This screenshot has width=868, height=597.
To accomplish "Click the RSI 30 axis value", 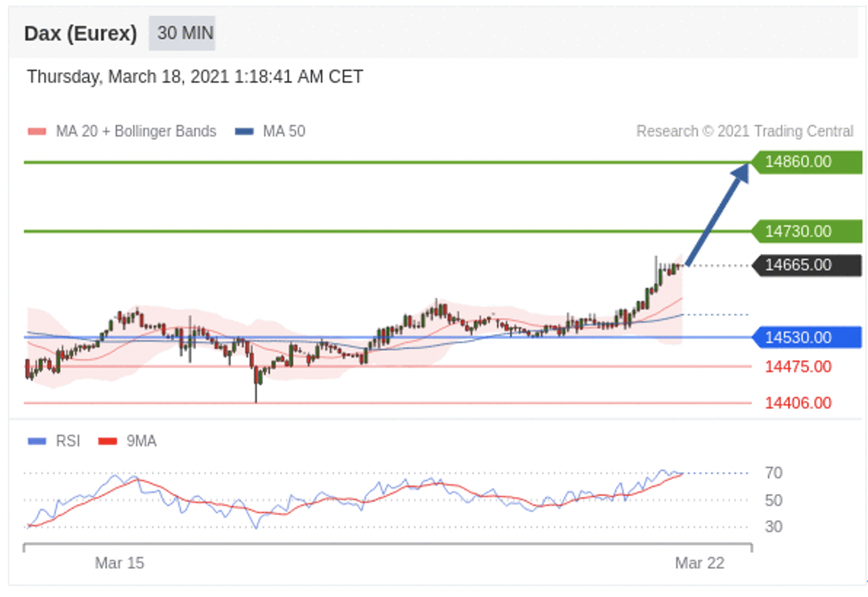I will pos(773,527).
